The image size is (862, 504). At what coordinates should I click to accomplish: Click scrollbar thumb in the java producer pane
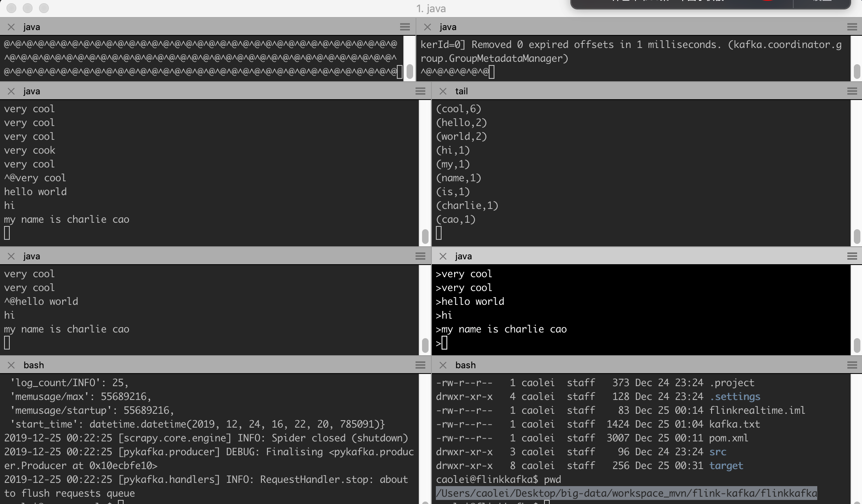coord(857,345)
